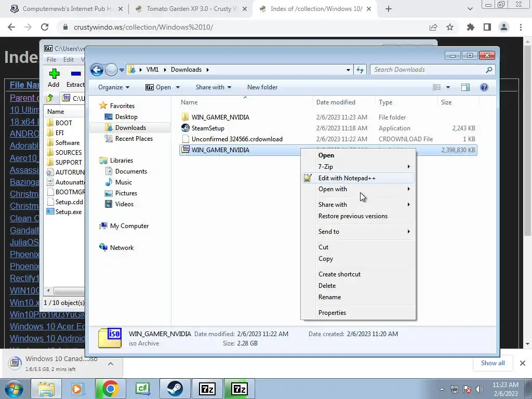Bookmark this page with star icon

pos(450,27)
